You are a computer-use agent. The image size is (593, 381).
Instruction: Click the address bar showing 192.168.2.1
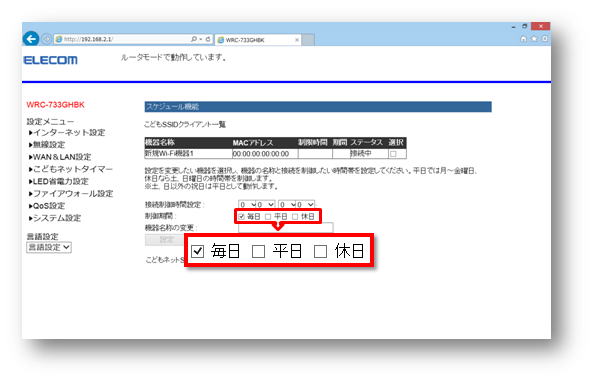coord(122,39)
